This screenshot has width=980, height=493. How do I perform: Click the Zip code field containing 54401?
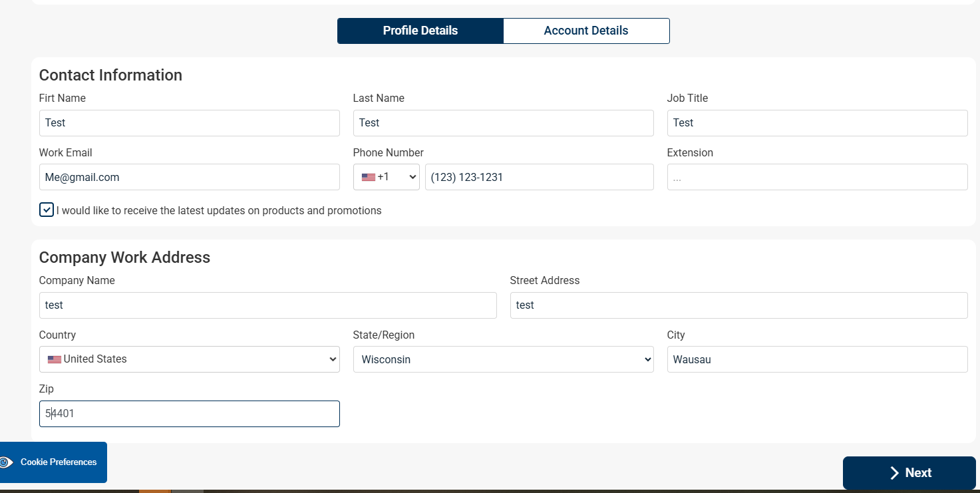point(190,414)
